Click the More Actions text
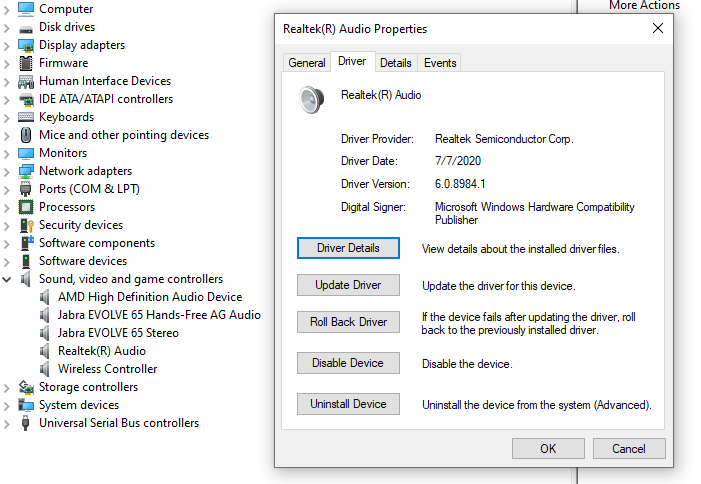Viewport: 701px width, 484px height. pos(644,5)
